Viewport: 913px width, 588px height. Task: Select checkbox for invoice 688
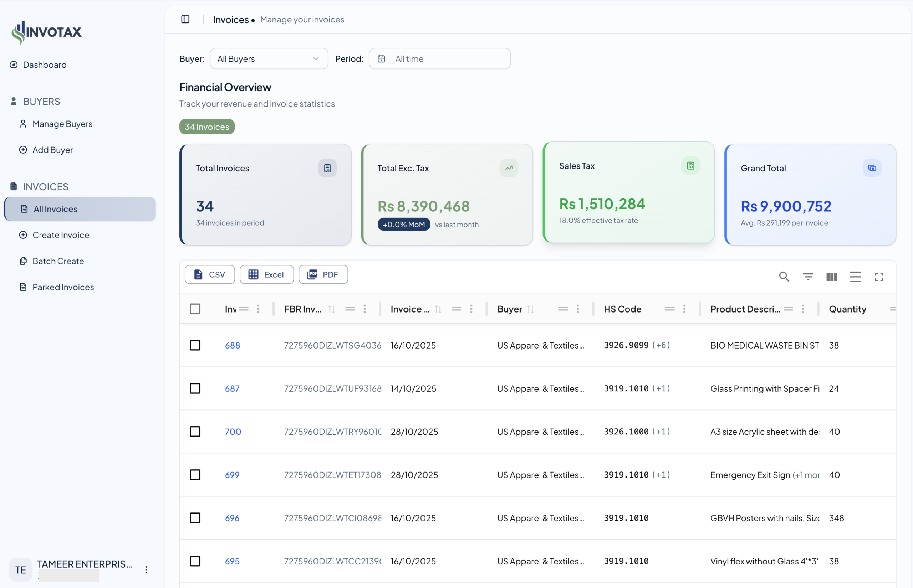click(x=195, y=345)
